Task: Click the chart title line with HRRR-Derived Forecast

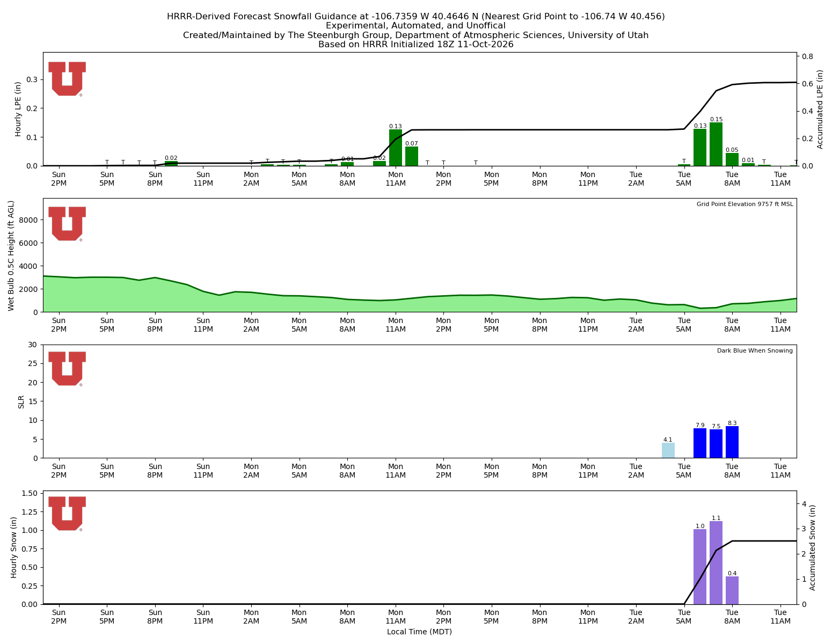Action: pyautogui.click(x=416, y=17)
